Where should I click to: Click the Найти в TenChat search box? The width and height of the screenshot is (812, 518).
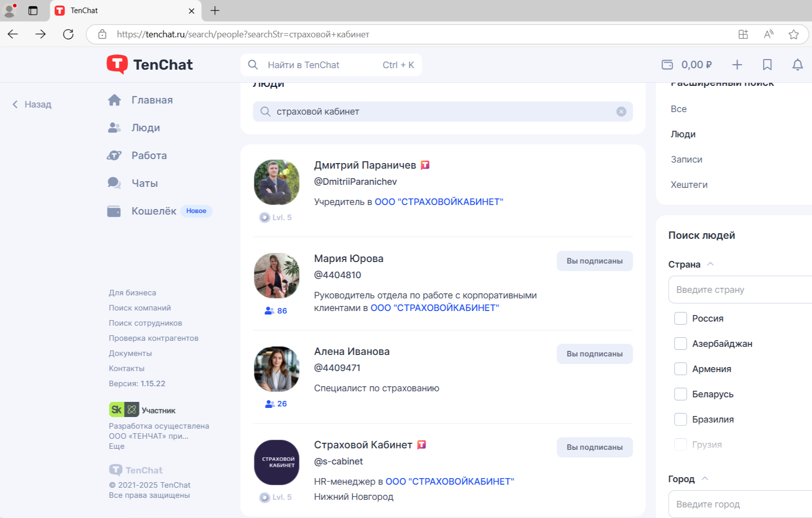pyautogui.click(x=331, y=65)
